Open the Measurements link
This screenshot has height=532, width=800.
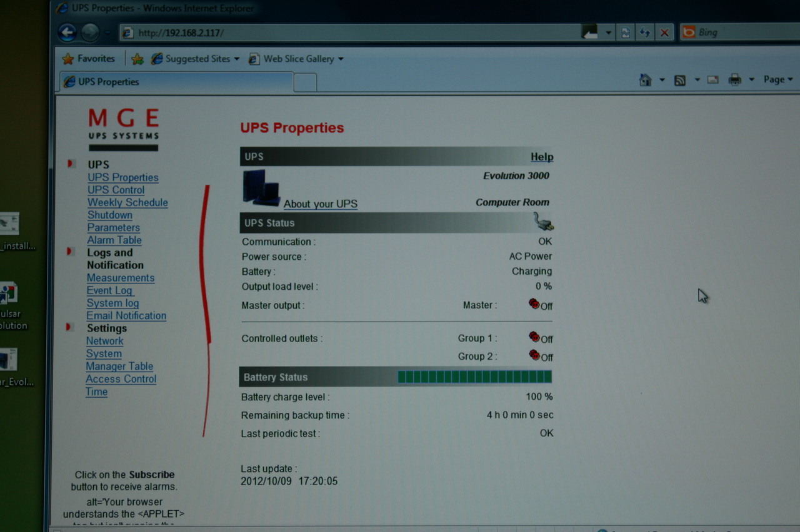pyautogui.click(x=121, y=278)
